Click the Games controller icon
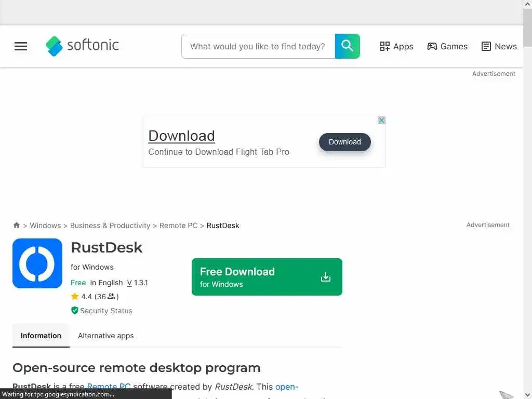The height and width of the screenshot is (399, 532). 432,46
